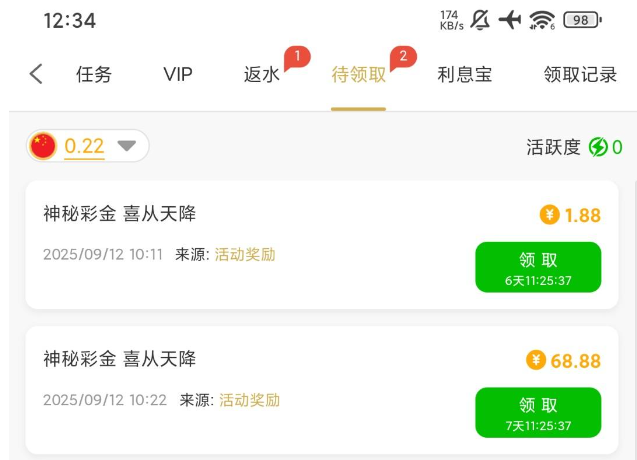Viewport: 637px width, 460px height.
Task: Tap the yuan coin icon beside 1.88
Action: 549,215
